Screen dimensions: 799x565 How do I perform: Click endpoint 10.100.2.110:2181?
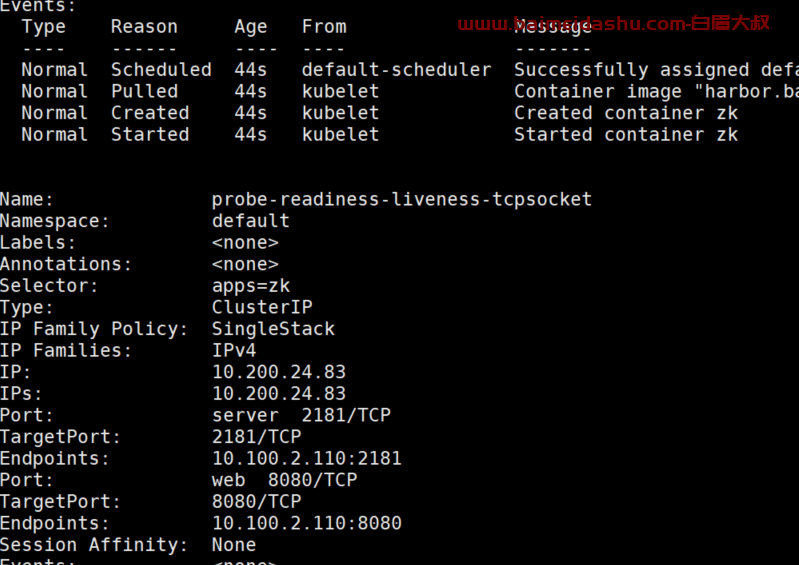pos(307,458)
